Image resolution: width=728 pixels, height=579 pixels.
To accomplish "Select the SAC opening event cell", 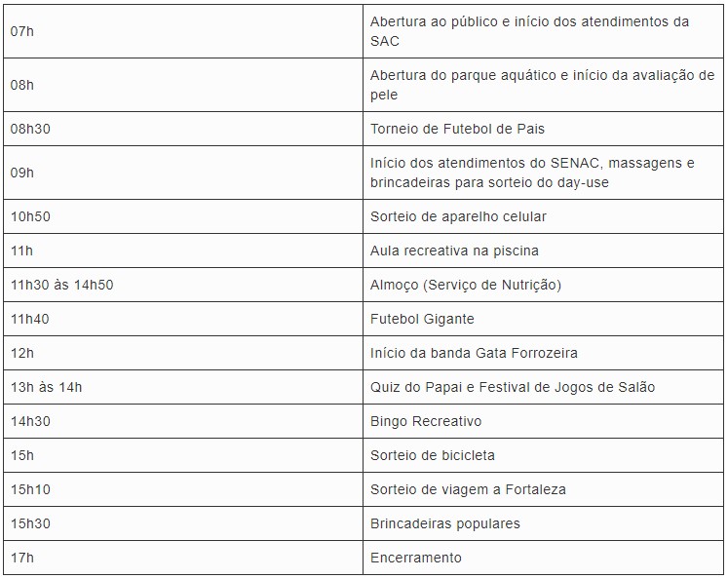I will click(x=542, y=31).
